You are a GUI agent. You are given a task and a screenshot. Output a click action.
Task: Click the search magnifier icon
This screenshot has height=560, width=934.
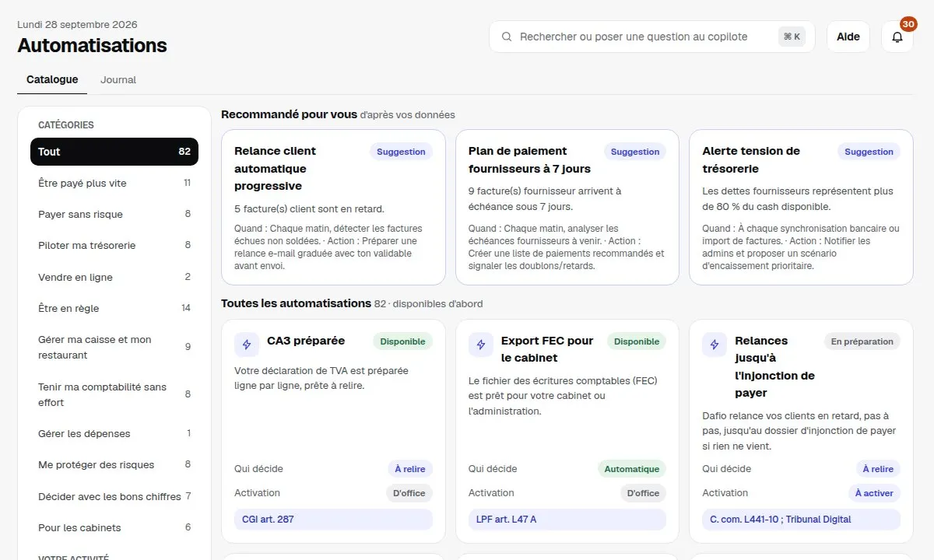pos(507,37)
